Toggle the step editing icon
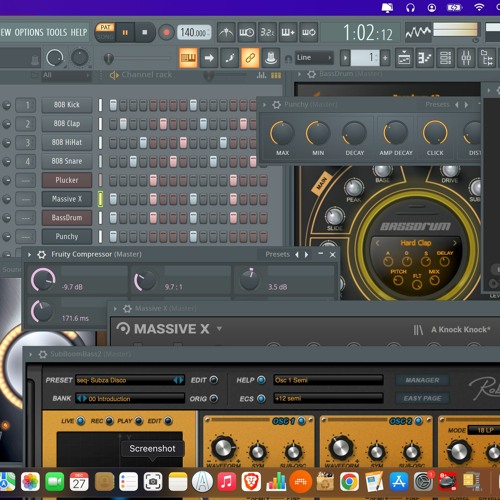Screen dimensions: 500x500 coord(230,58)
